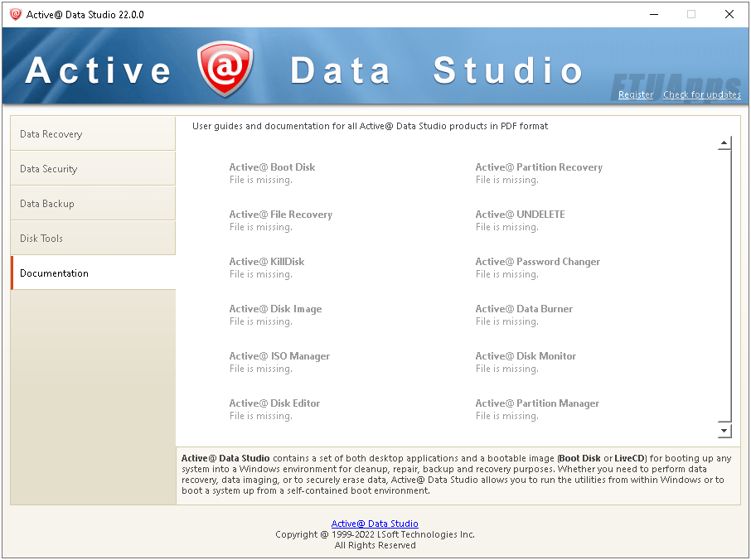Screen dimensions: 751x560
Task: Open Active@ Disk Image user guide
Action: pos(275,309)
